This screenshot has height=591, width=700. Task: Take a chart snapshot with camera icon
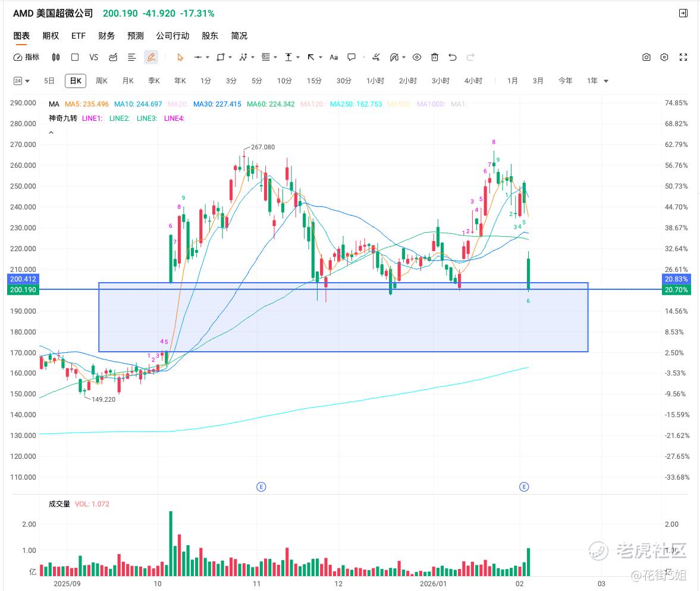click(x=646, y=57)
